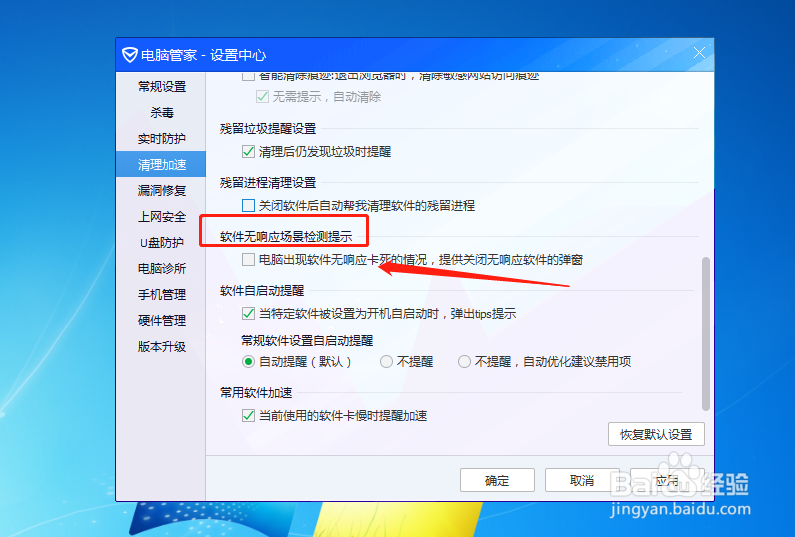Select the 清理加速 sidebar item

(161, 164)
